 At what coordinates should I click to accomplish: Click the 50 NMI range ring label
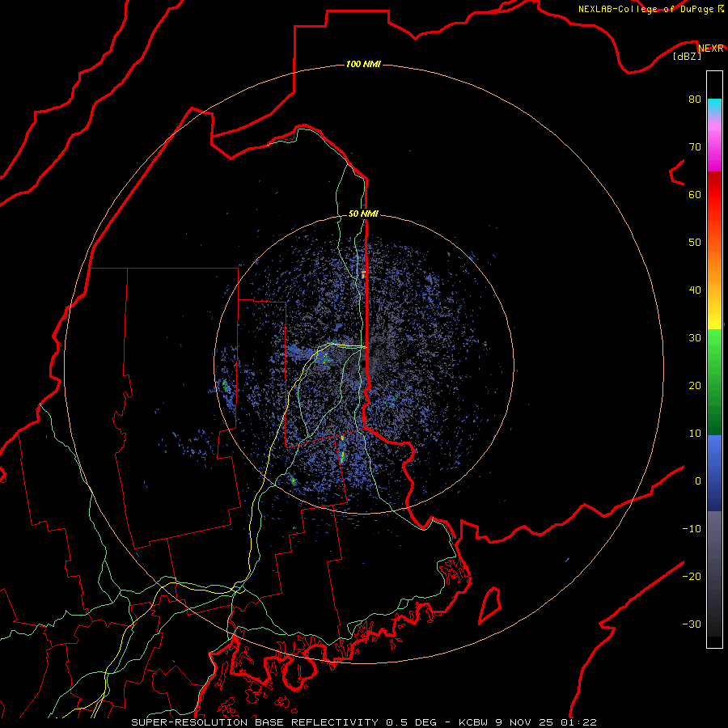tap(363, 214)
